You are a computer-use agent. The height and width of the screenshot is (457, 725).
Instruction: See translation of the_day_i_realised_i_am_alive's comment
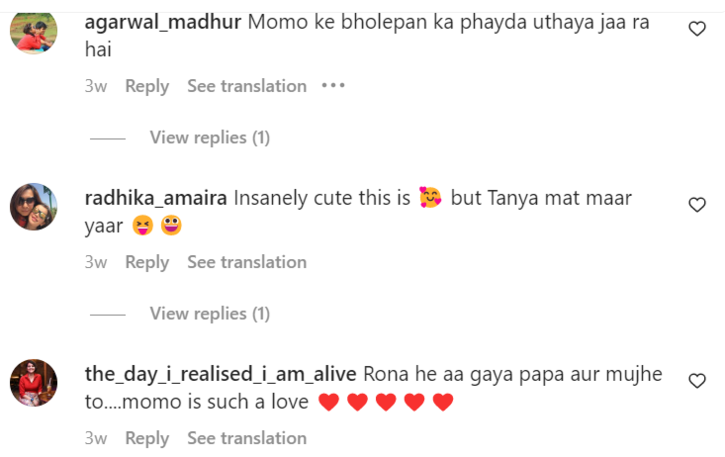click(x=246, y=438)
